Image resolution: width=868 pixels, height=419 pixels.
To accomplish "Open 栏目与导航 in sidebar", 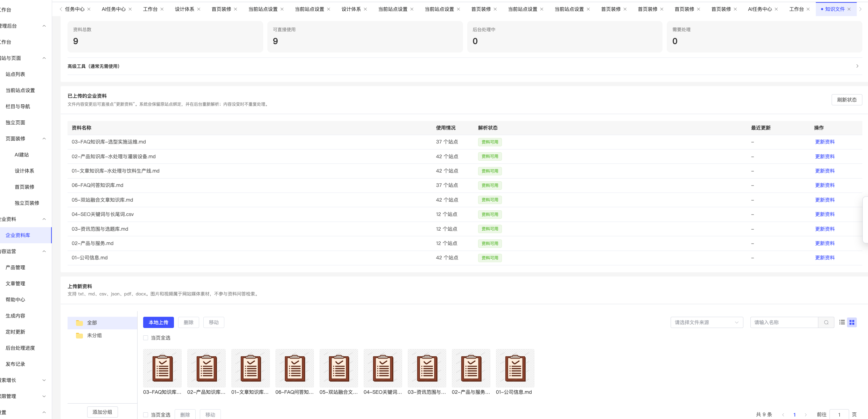I will coord(18,106).
